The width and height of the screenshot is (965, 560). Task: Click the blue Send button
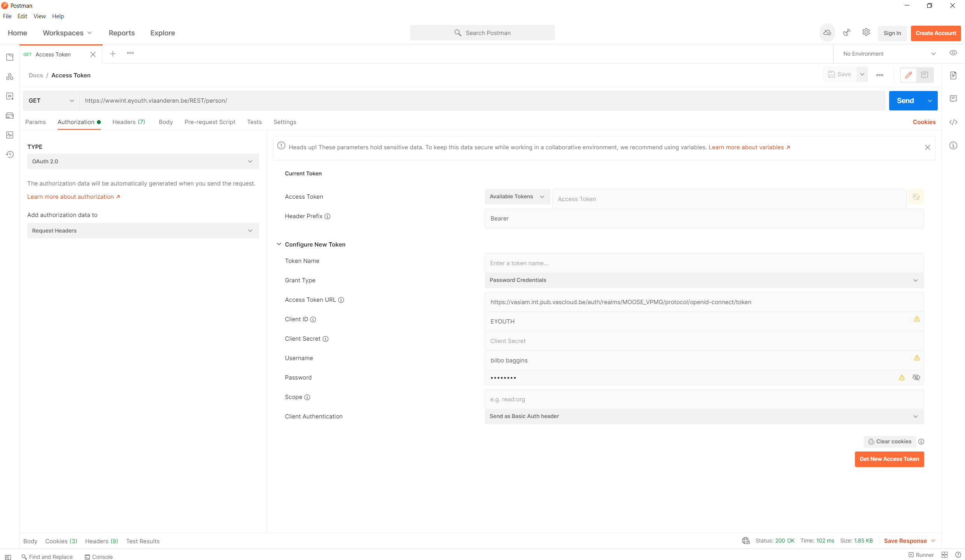pyautogui.click(x=905, y=101)
